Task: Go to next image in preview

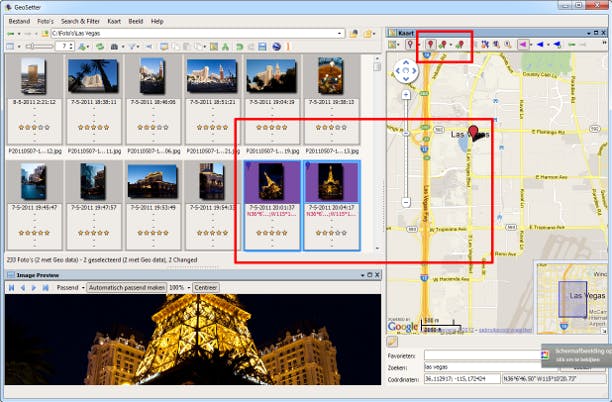Action: click(34, 288)
